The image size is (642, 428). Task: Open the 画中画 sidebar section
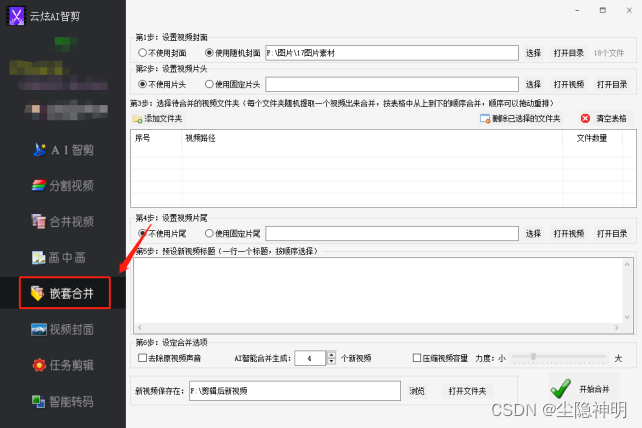(x=59, y=257)
